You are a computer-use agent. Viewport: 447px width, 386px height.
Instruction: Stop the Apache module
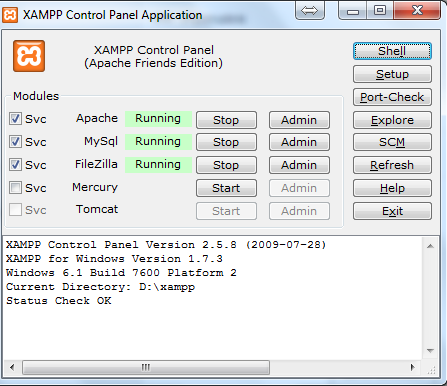(226, 120)
